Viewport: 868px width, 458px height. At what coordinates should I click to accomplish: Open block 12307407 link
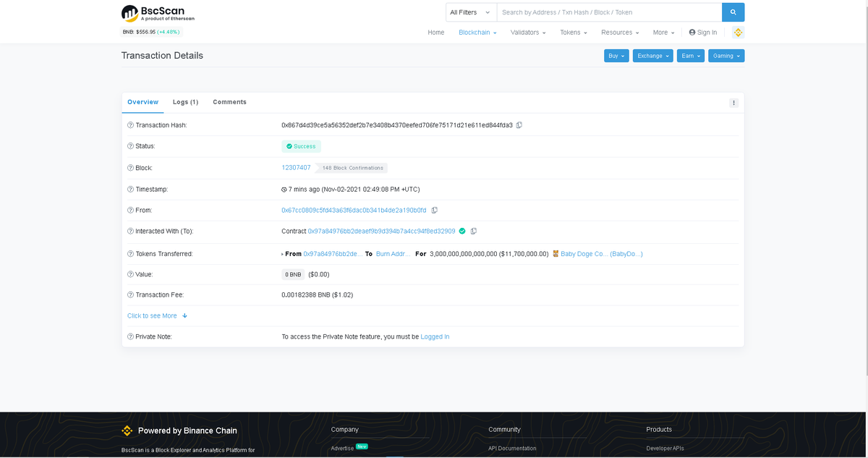point(296,168)
